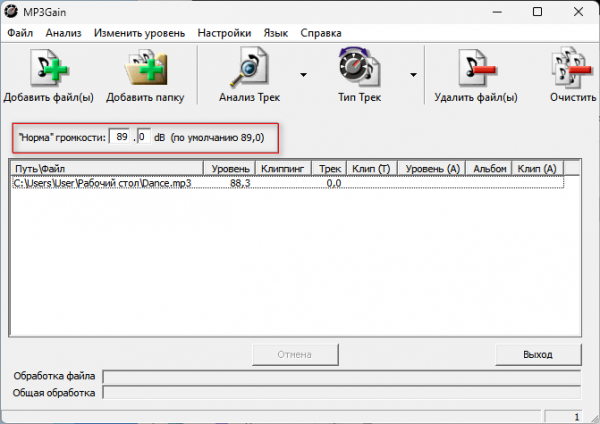Image resolution: width=600 pixels, height=424 pixels.
Task: Click the 88,3 level value
Action: (240, 183)
